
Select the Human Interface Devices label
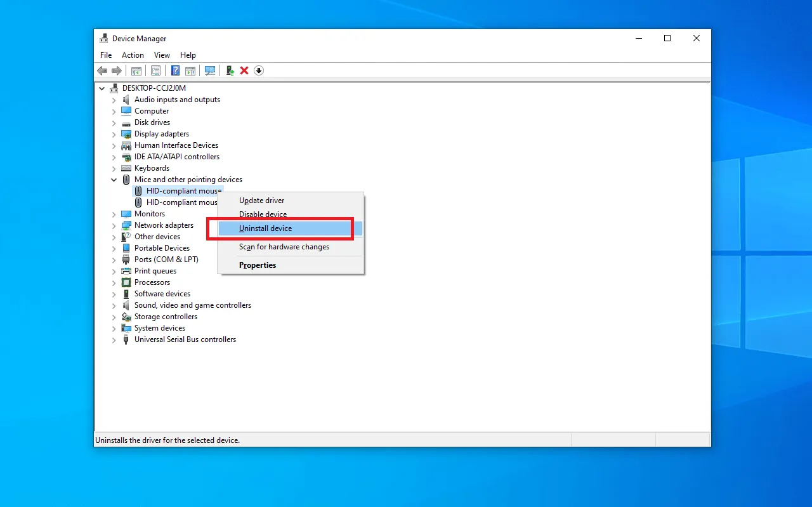tap(176, 145)
